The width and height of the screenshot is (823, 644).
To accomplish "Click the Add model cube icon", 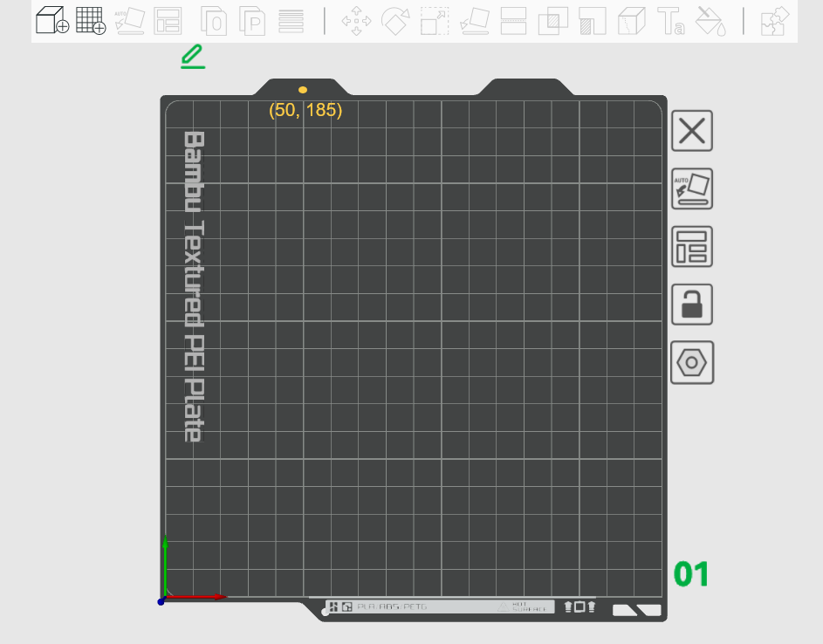I will [x=52, y=20].
